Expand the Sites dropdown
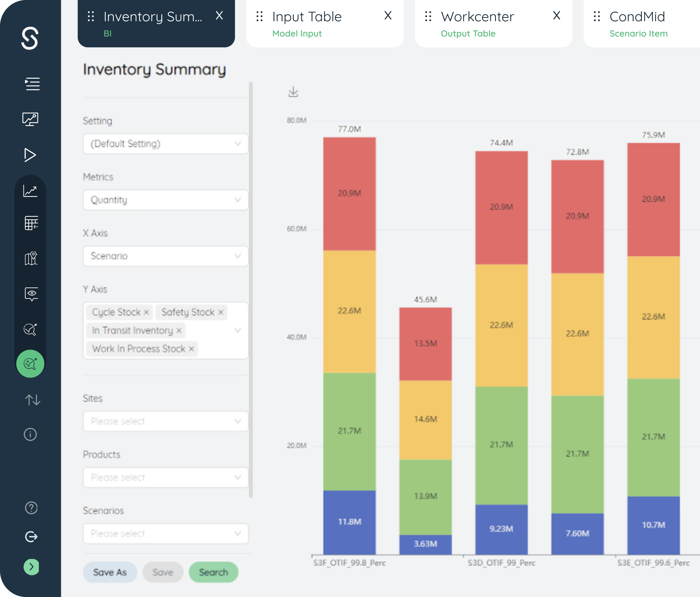The image size is (700, 597). (x=165, y=421)
